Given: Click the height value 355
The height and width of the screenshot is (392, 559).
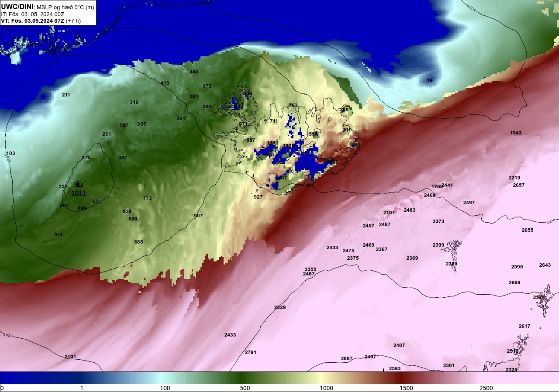Looking at the screenshot, I should pyautogui.click(x=141, y=124).
